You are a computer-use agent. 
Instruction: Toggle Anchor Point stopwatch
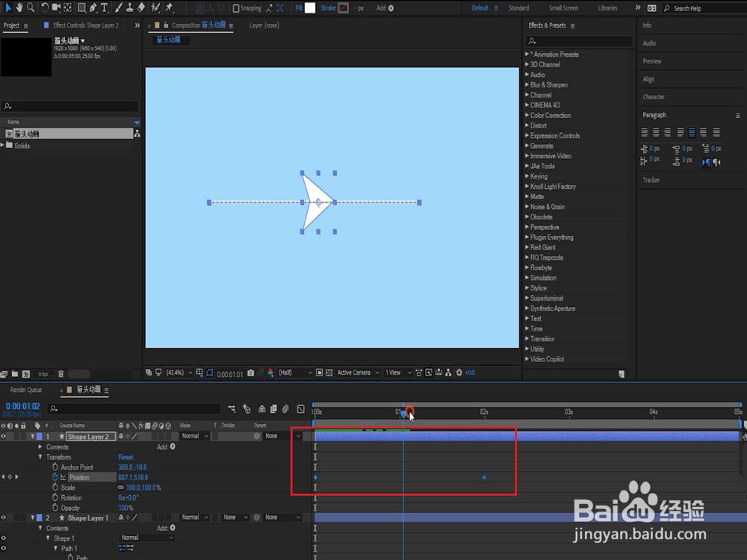[x=55, y=467]
